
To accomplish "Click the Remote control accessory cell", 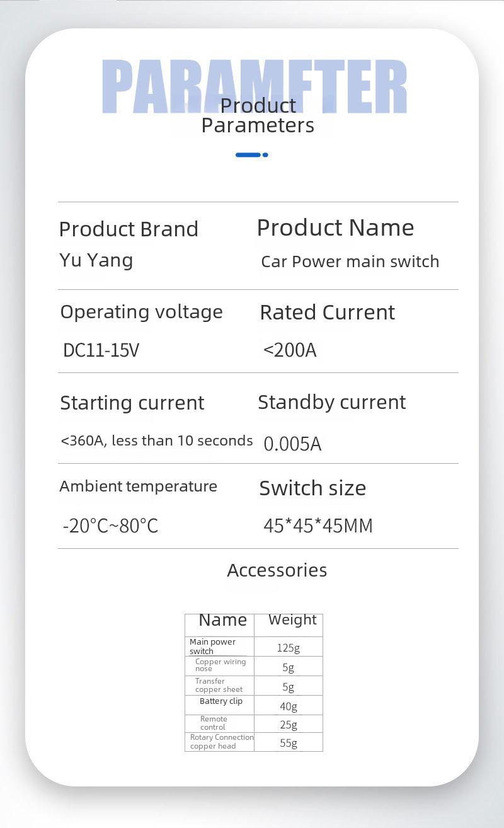I will (x=214, y=723).
